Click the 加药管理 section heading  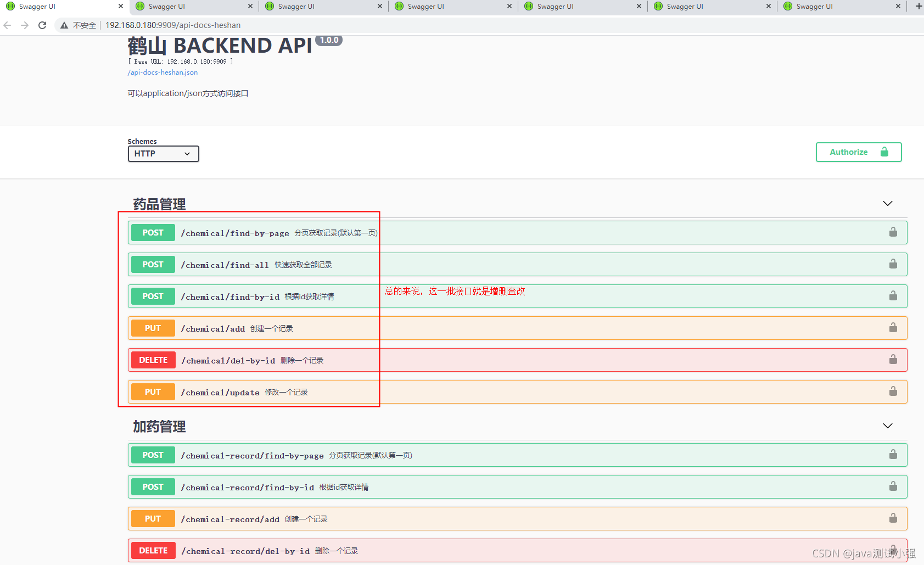pyautogui.click(x=159, y=427)
